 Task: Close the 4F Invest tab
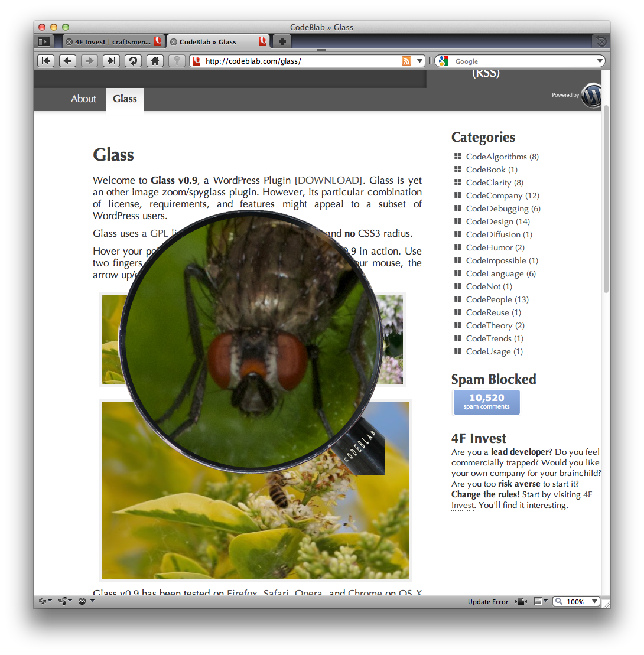69,42
